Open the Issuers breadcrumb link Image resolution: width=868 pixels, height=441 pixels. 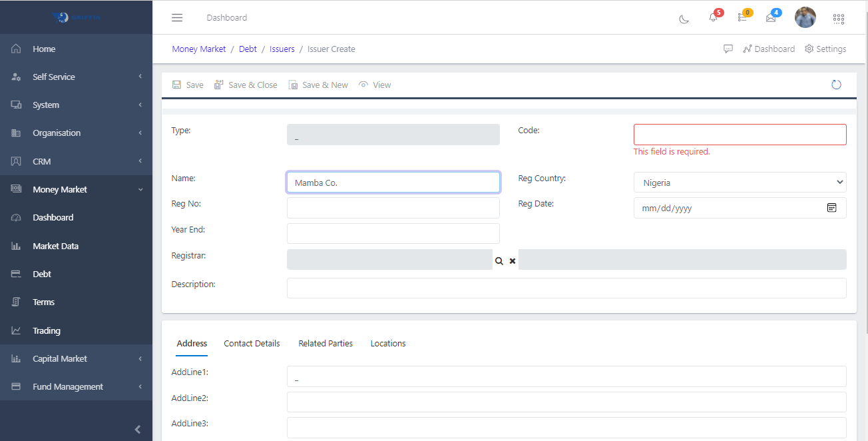(x=282, y=49)
